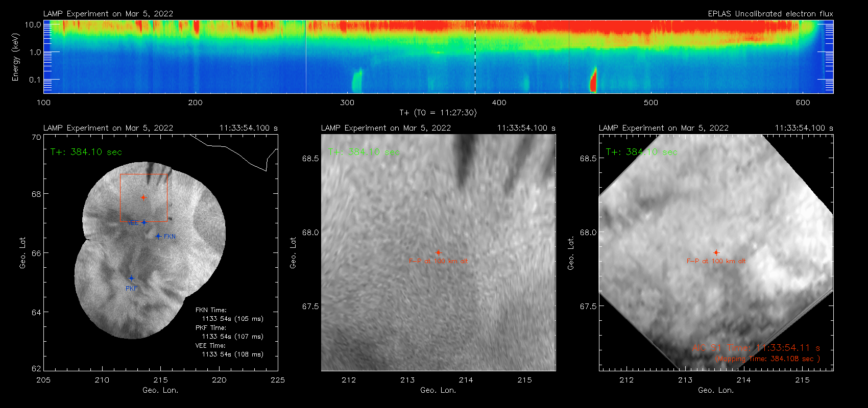
Task: Click the green low-energy burst near T+ 305
Action: pos(357,81)
